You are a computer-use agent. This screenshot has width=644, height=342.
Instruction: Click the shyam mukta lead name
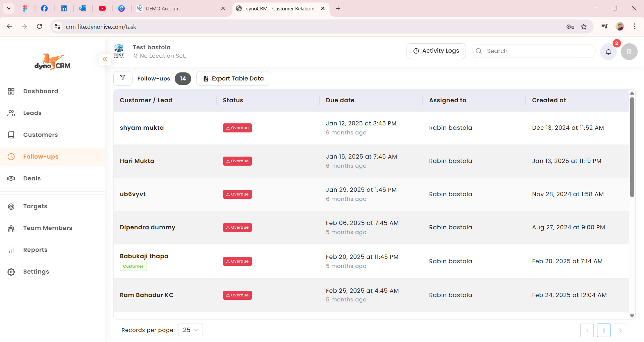coord(142,128)
